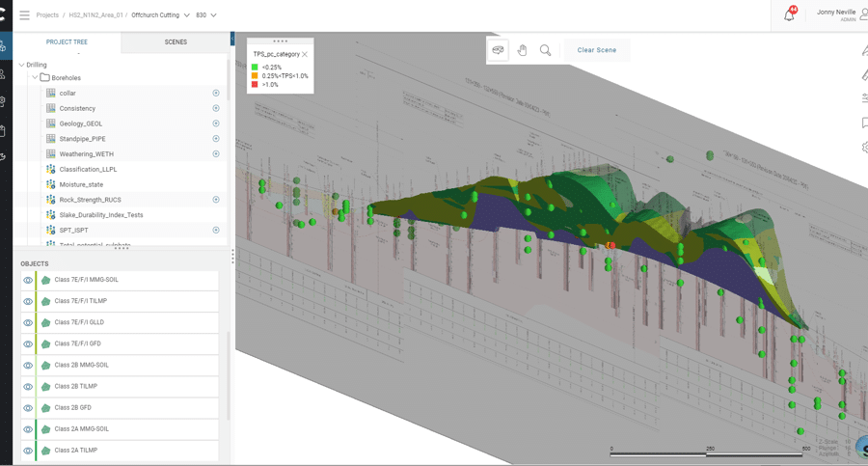Open the hamburger navigation menu
The height and width of the screenshot is (466, 868).
click(x=24, y=15)
